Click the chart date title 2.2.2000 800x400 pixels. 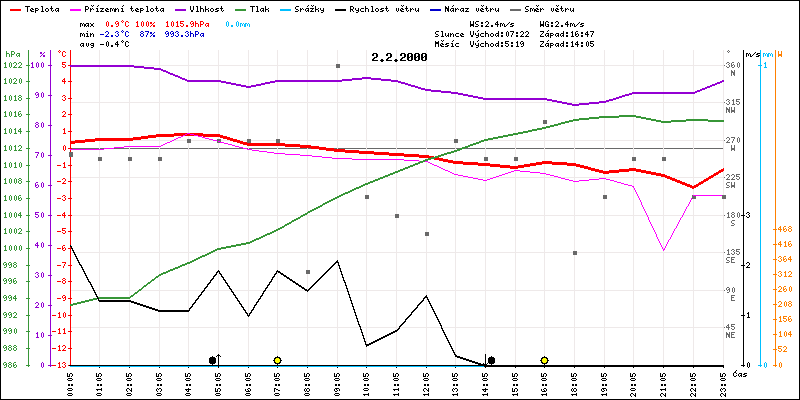(x=399, y=57)
